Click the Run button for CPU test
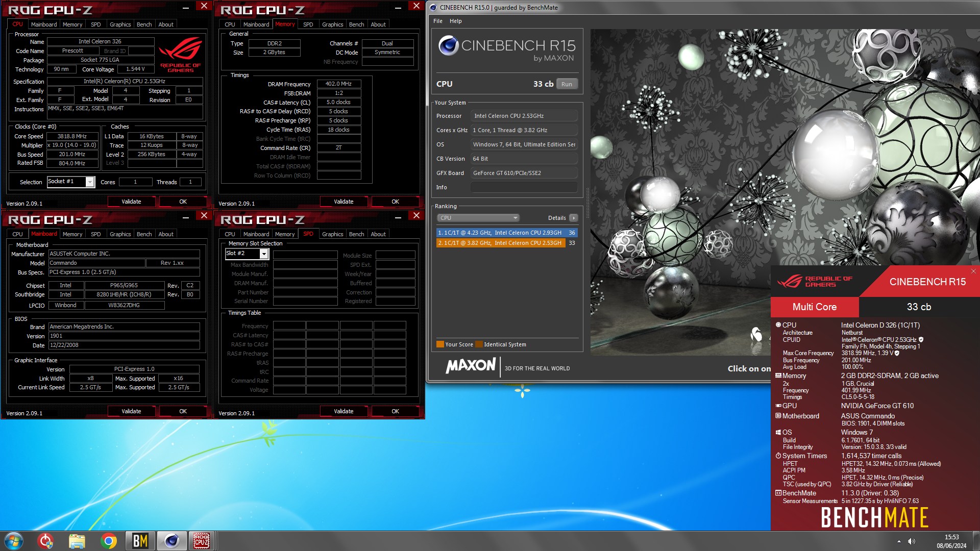 coord(567,84)
